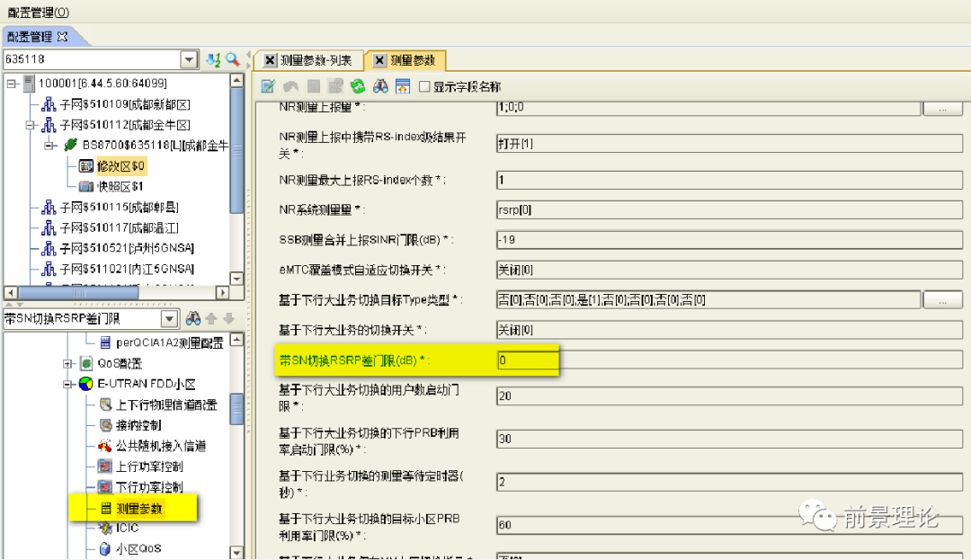971x560 pixels.
Task: Click binoculars next to 带SN切换RSRP差门限 search
Action: coord(192,319)
